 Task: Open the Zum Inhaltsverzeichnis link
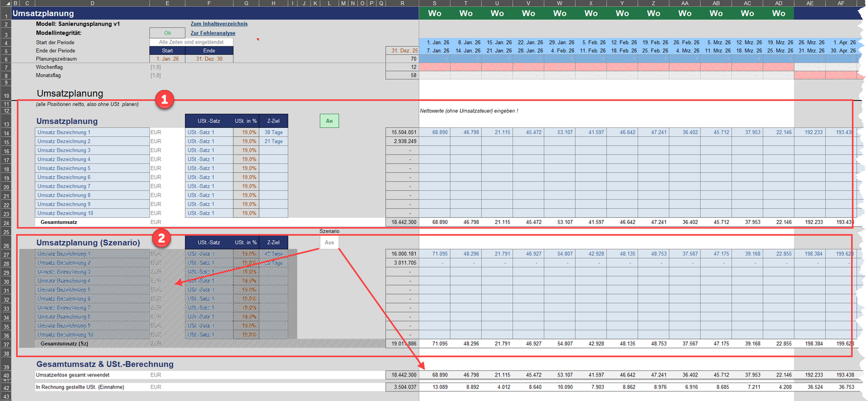[219, 24]
